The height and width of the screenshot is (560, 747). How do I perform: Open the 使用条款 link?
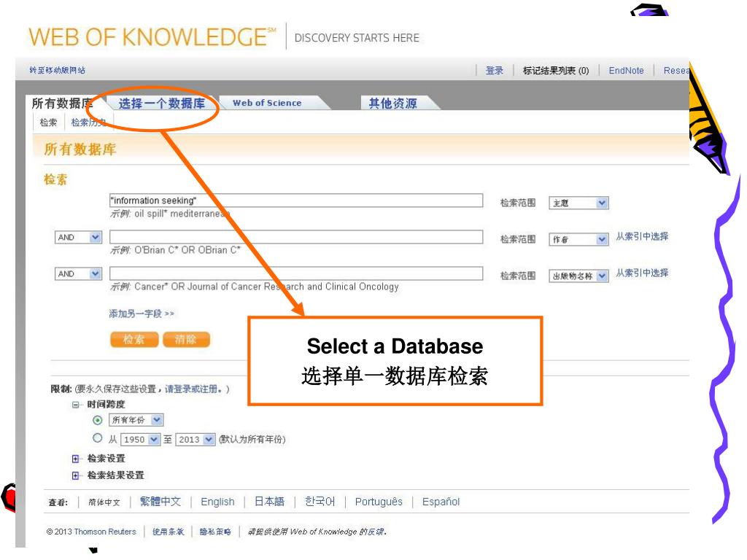(169, 532)
